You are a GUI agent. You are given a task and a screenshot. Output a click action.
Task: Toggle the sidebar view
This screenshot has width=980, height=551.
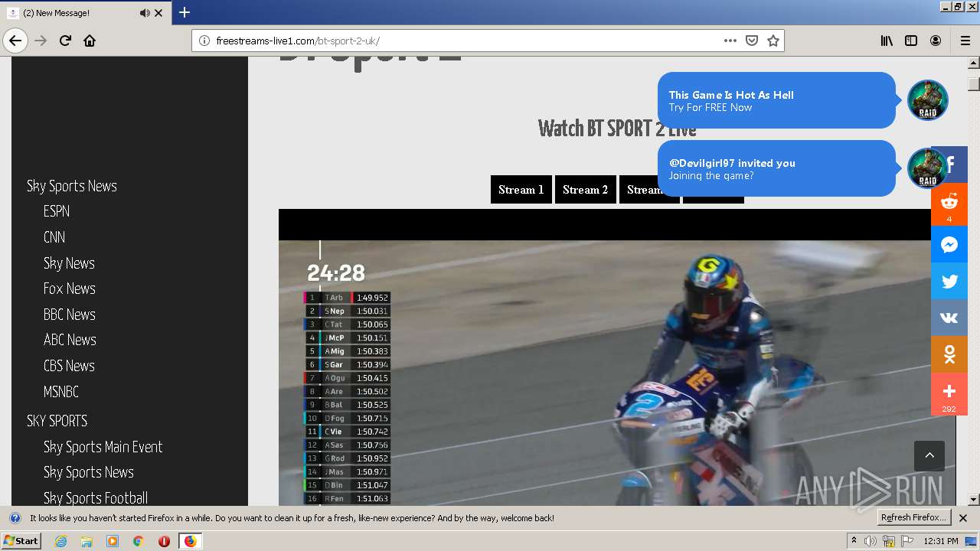click(911, 41)
